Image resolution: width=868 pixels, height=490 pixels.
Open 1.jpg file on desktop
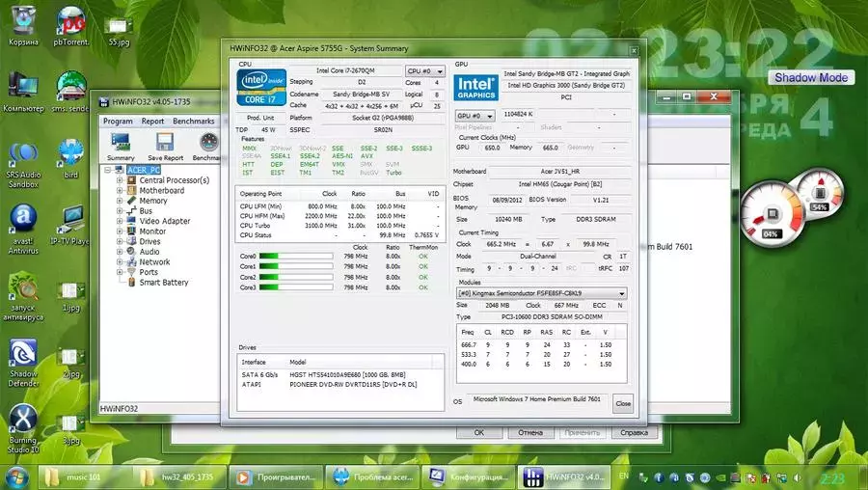pyautogui.click(x=70, y=297)
